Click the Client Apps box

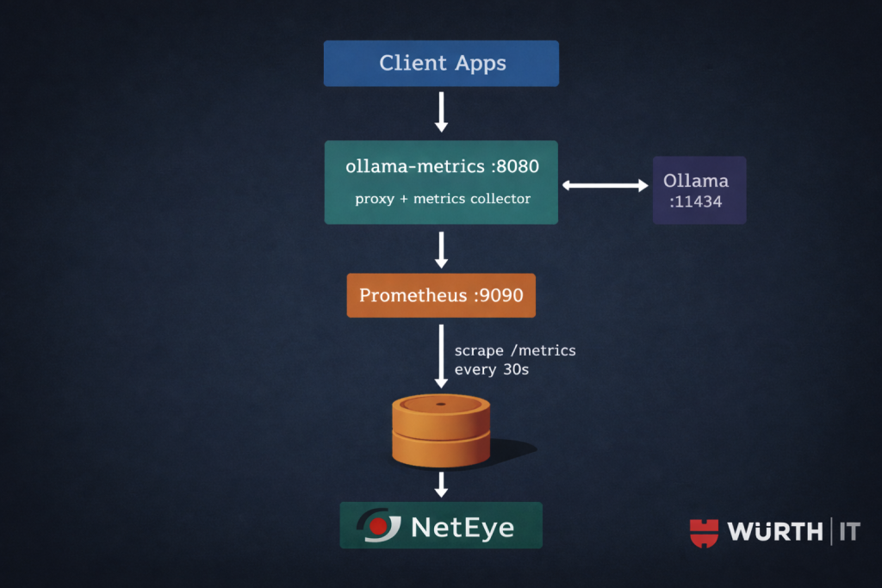(x=441, y=63)
